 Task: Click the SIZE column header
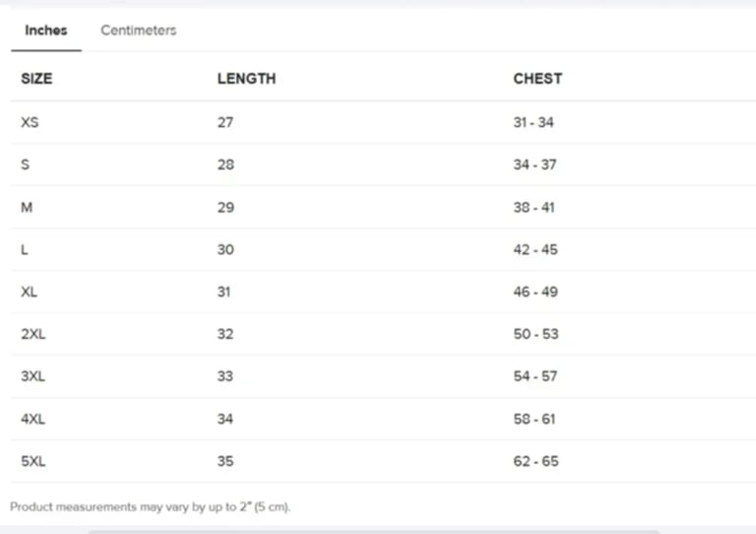[36, 79]
